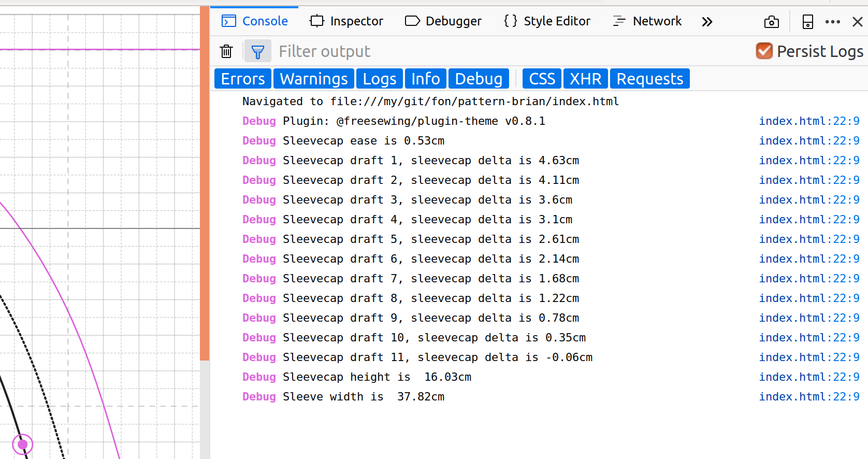Toggle the Persist Logs checkbox
868x459 pixels.
764,51
